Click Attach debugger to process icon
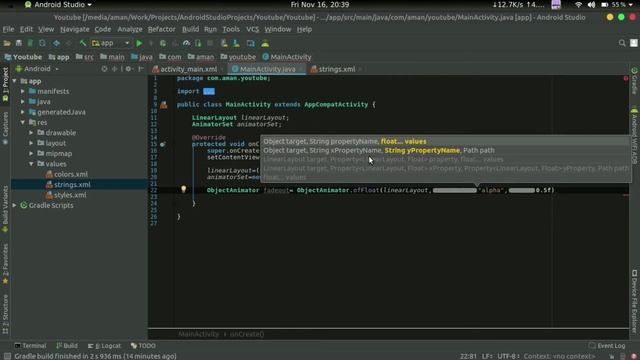 (x=198, y=43)
